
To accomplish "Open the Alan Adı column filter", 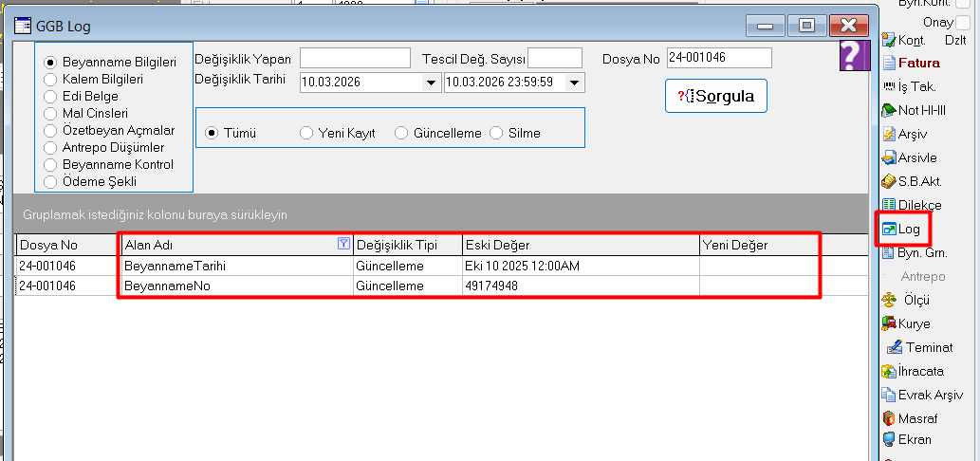I will 343,245.
